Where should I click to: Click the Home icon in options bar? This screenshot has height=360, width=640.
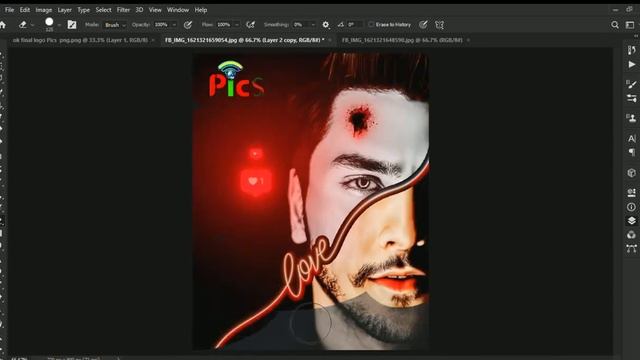point(3,25)
